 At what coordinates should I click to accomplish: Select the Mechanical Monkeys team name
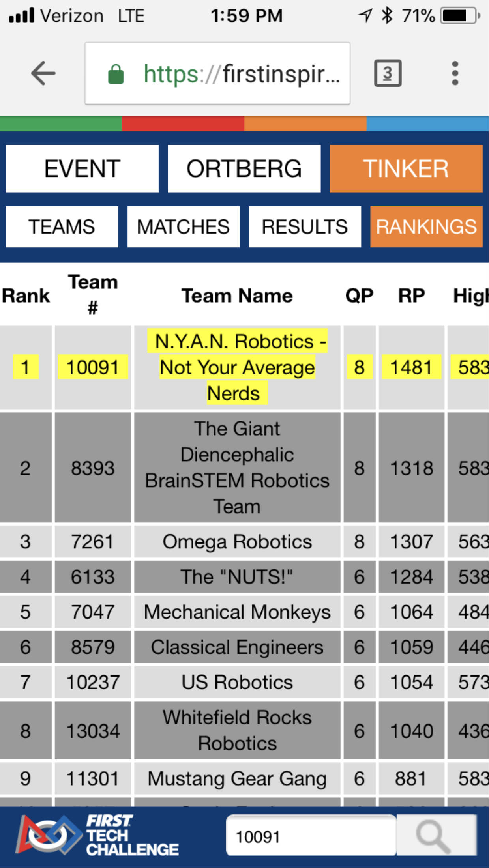click(x=237, y=612)
